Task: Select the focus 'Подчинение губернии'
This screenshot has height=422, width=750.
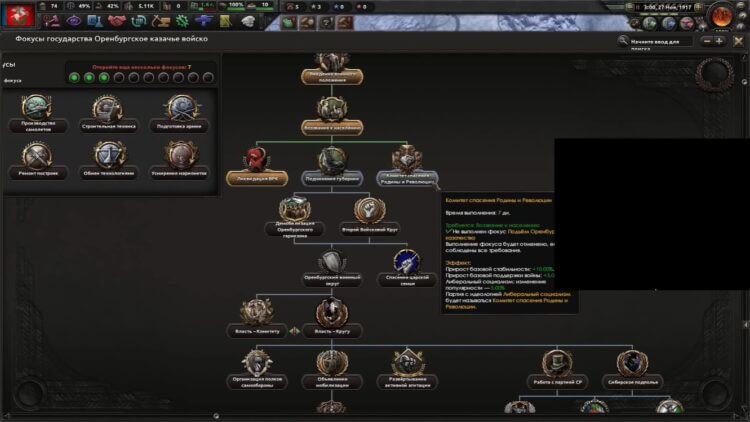Action: [x=332, y=167]
